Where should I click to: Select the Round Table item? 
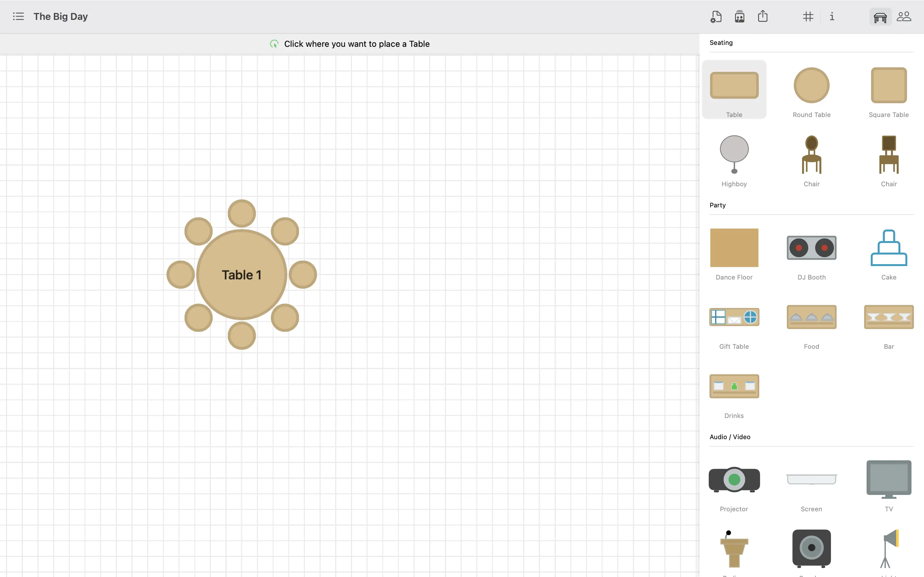tap(811, 86)
